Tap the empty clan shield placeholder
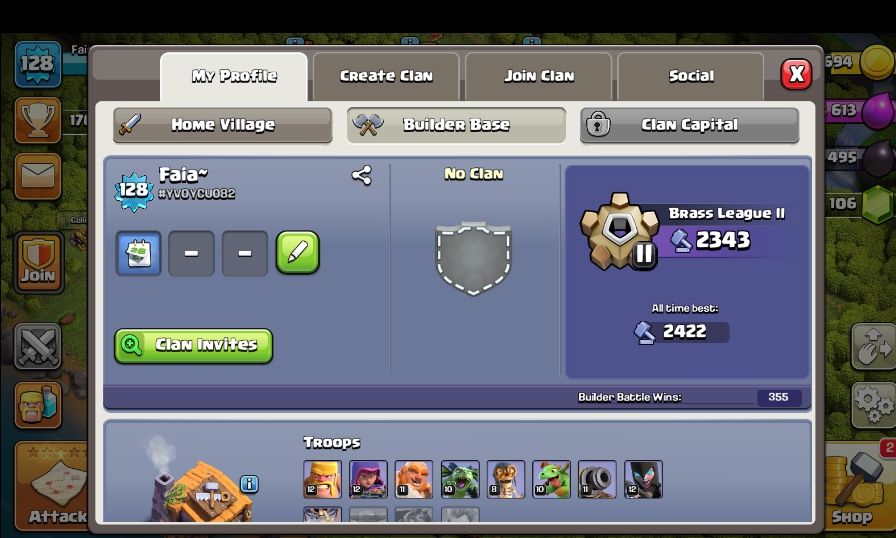Viewport: 896px width, 538px height. click(473, 258)
